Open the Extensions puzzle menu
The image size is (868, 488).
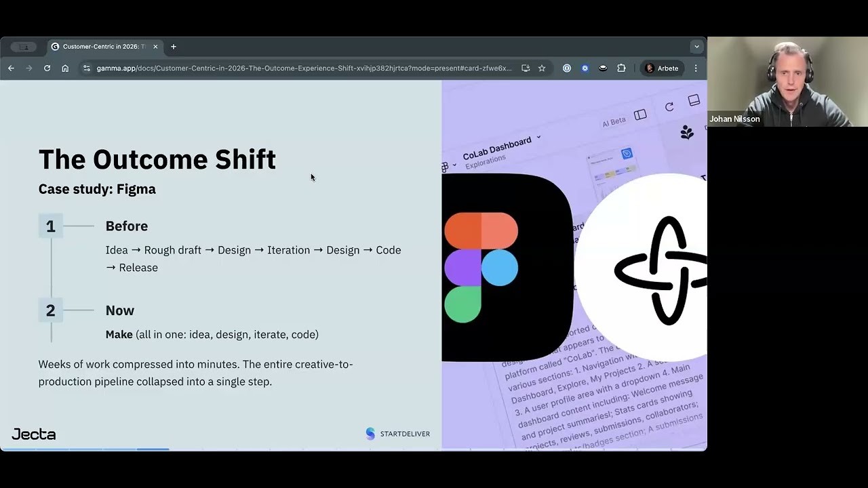tap(621, 68)
